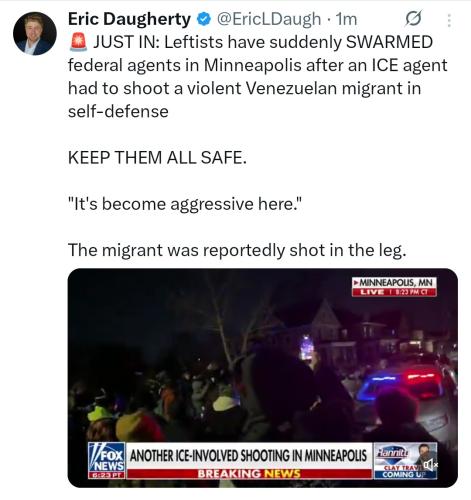The image size is (471, 500).
Task: Click the "KEEP THEM ALL SAFE." text
Action: point(157,157)
